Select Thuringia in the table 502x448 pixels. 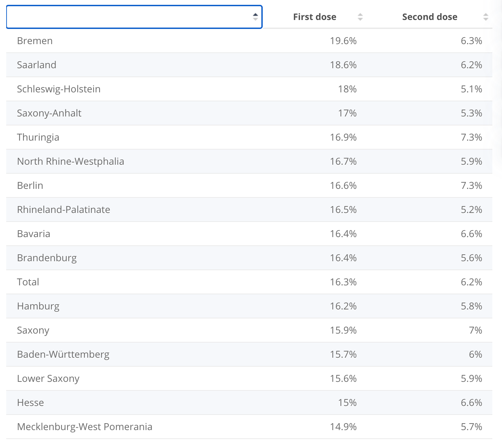38,137
